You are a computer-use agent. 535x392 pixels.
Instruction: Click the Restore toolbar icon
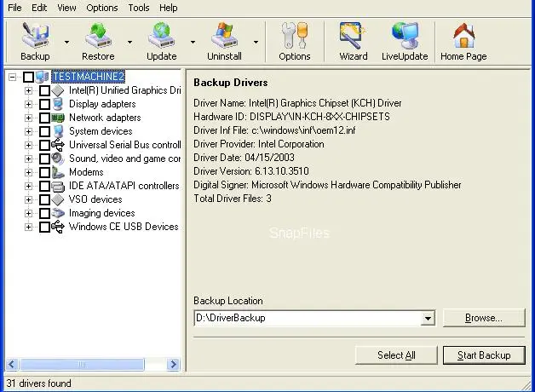coord(98,35)
